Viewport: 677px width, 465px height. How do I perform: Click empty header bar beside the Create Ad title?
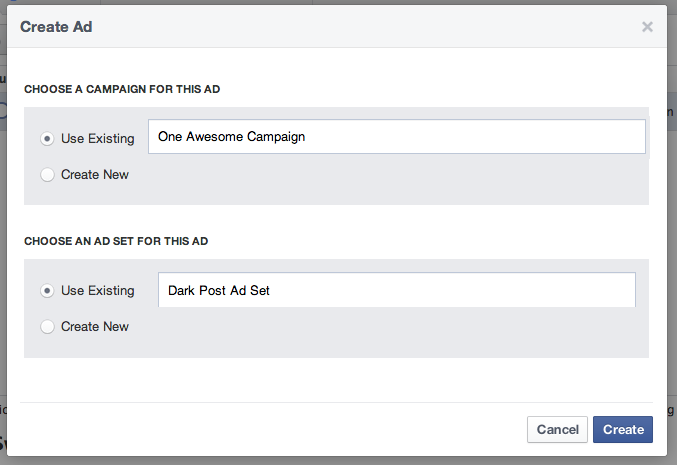click(x=367, y=27)
